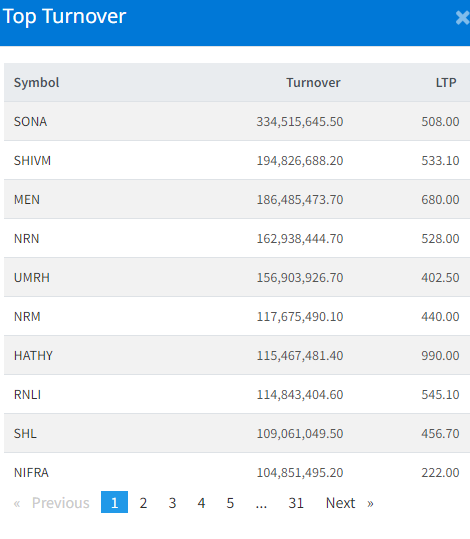Open the HATHY symbol

[33, 356]
